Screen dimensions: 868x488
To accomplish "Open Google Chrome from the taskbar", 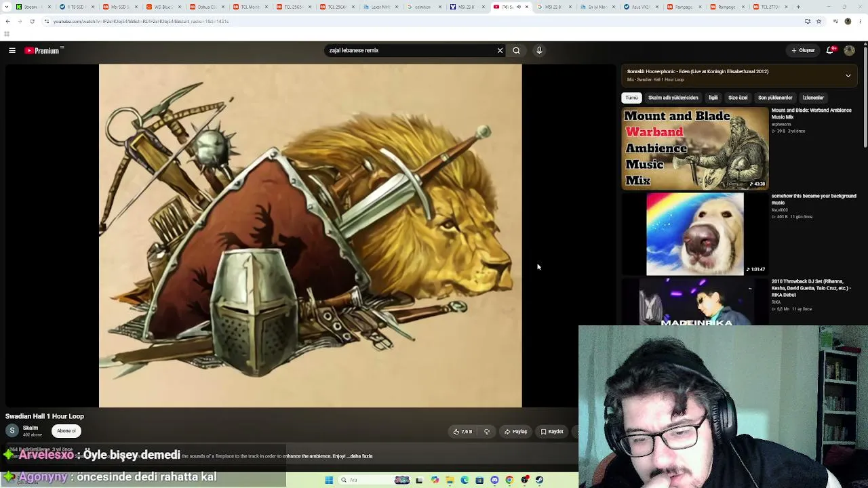I will [509, 480].
